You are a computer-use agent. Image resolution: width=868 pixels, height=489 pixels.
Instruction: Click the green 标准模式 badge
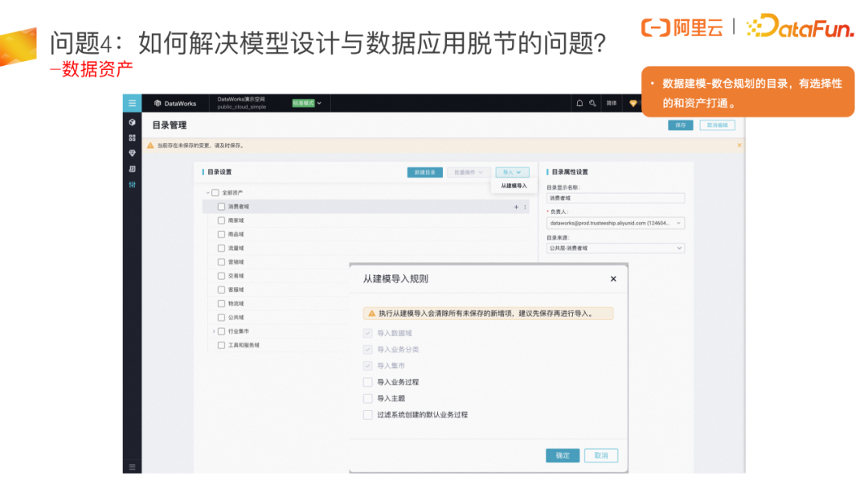pyautogui.click(x=303, y=102)
